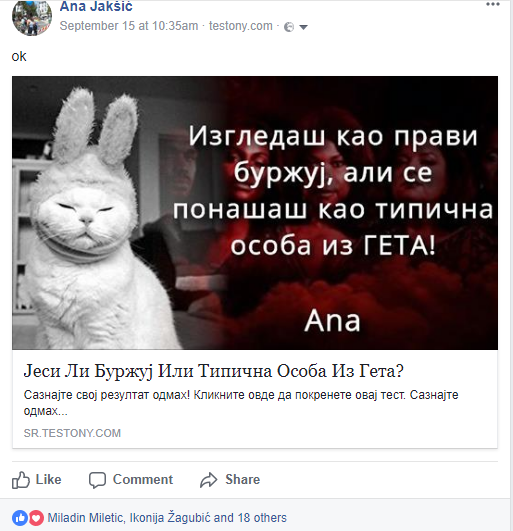Image resolution: width=513 pixels, height=531 pixels.
Task: Click the thumbs-up Like icon
Action: tap(21, 480)
